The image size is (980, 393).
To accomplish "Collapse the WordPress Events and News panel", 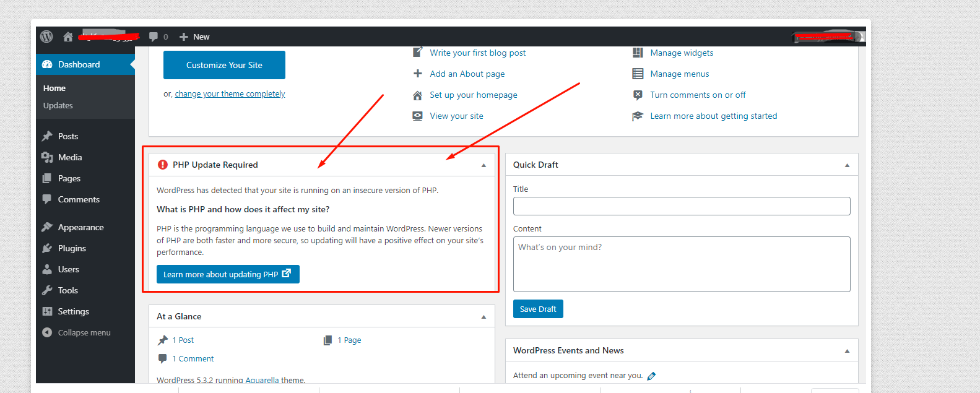I will 847,351.
